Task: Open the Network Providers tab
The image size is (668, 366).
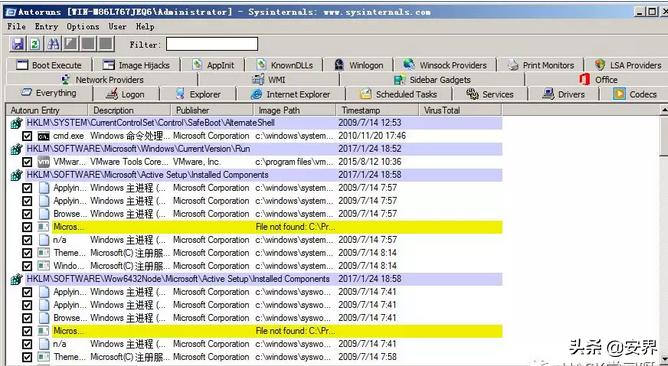Action: click(x=102, y=80)
